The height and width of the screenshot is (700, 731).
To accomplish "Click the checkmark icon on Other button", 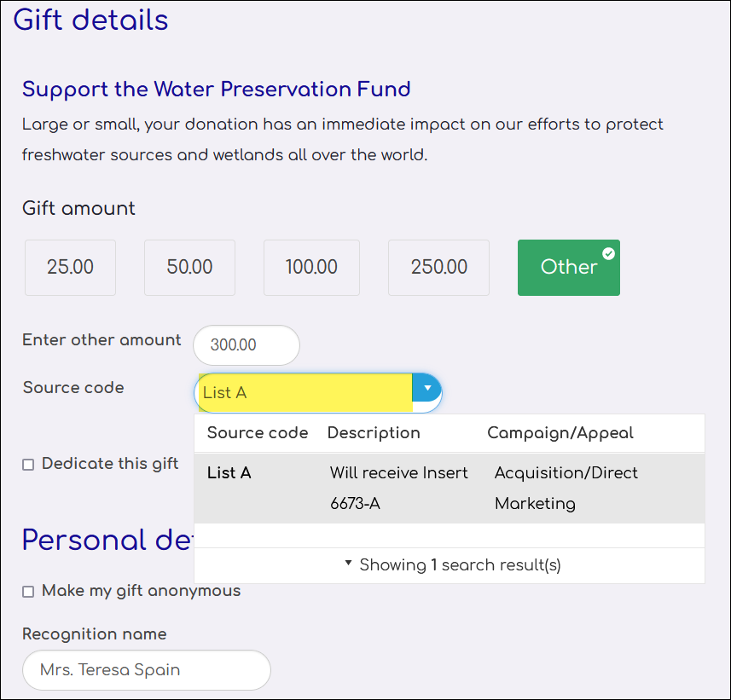I will 608,253.
